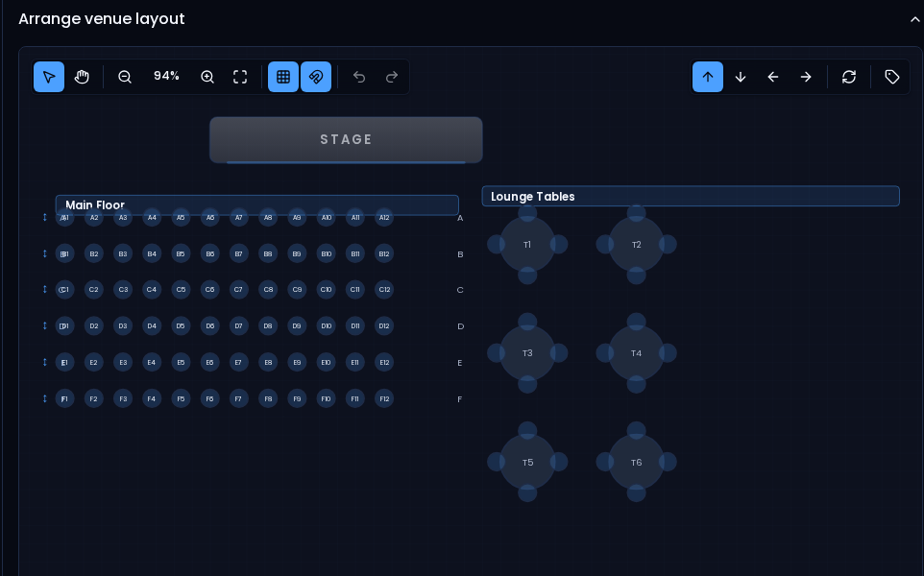Select seat F8
This screenshot has height=576, width=924.
pyautogui.click(x=268, y=398)
